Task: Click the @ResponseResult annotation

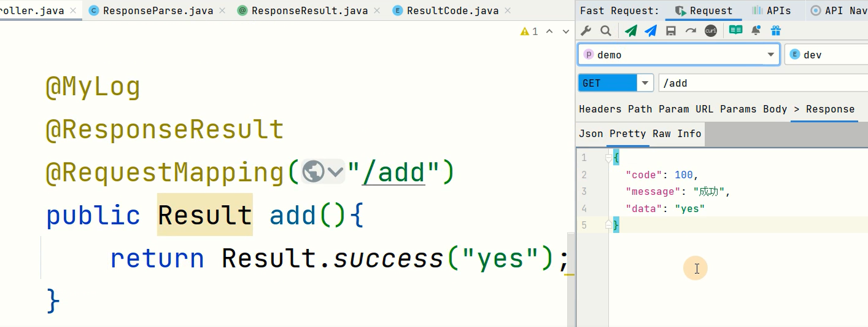Action: pyautogui.click(x=165, y=130)
